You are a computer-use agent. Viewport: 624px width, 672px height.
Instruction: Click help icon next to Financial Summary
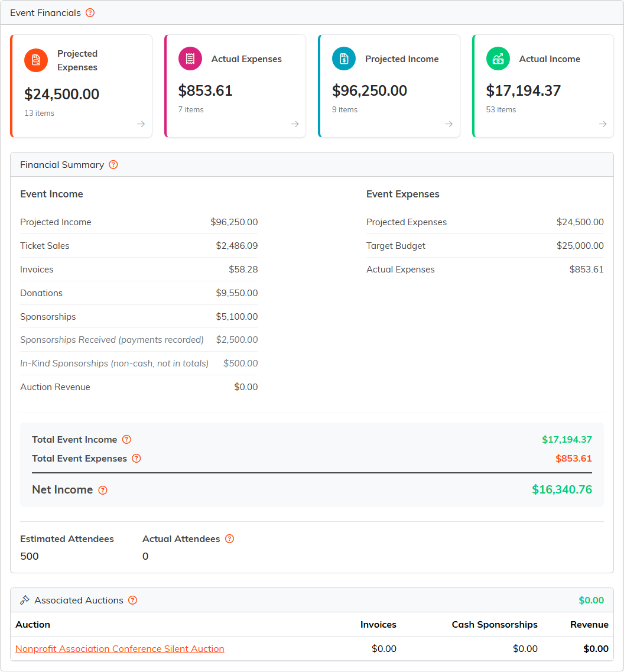[x=113, y=165]
